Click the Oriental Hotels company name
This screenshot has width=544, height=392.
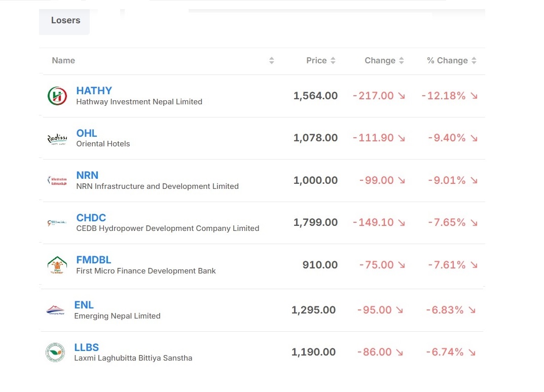pyautogui.click(x=103, y=144)
